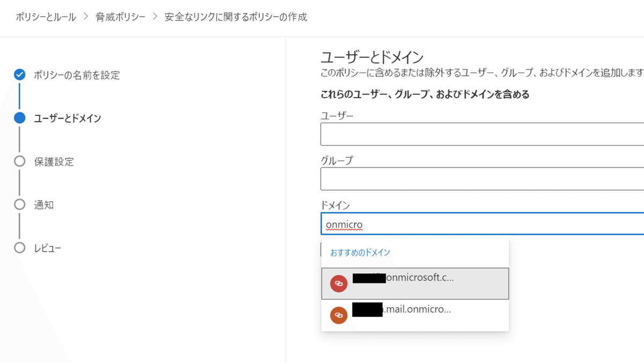644x363 pixels.
Task: Click これらのユーザー、グループ、およびドメインを含める label
Action: tap(425, 95)
